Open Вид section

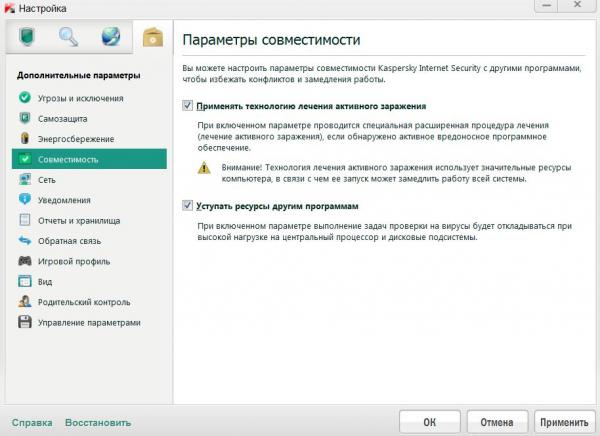(89, 282)
